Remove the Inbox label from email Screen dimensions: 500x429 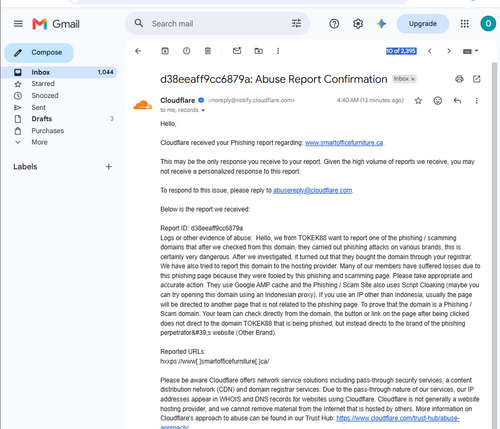tap(413, 79)
